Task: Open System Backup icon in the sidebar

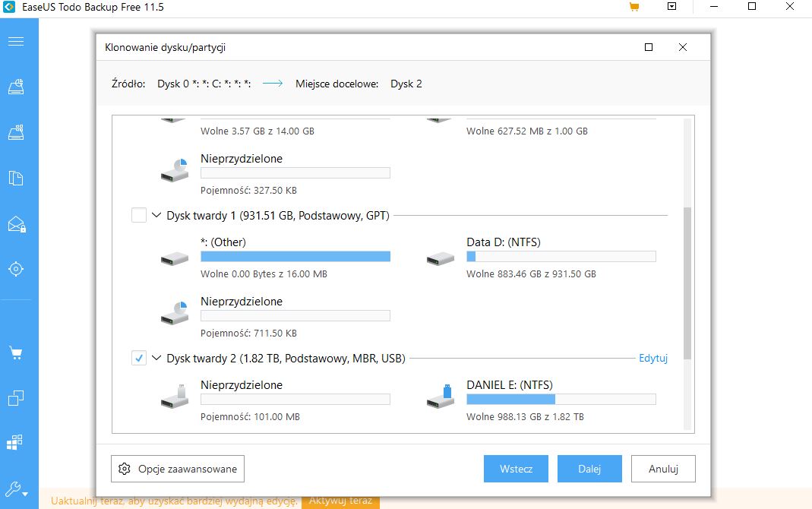Action: point(16,132)
